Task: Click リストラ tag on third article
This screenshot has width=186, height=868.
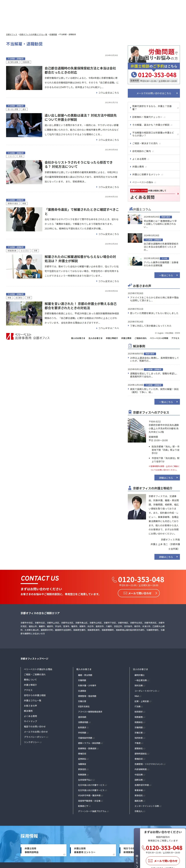Action: [x=11, y=156]
